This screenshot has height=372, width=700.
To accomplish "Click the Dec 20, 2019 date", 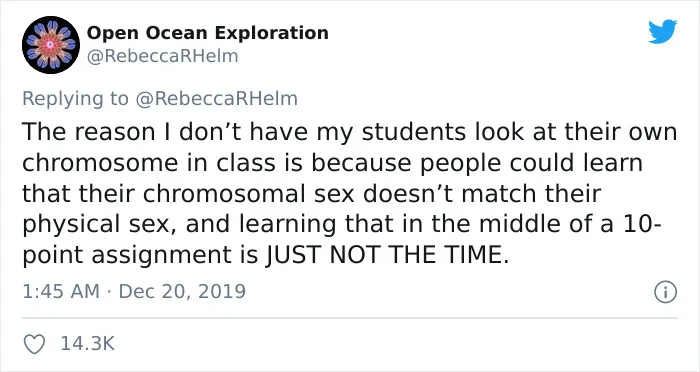I will [182, 292].
